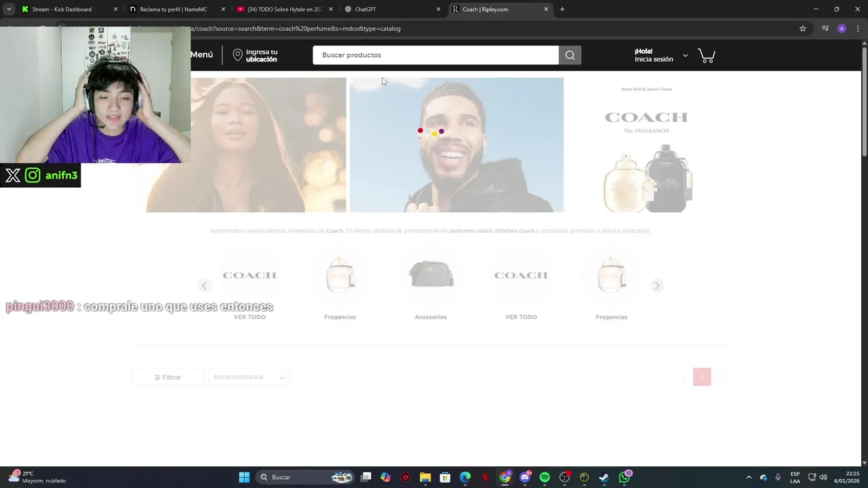Launch Microsoft Edge from taskbar

click(465, 477)
